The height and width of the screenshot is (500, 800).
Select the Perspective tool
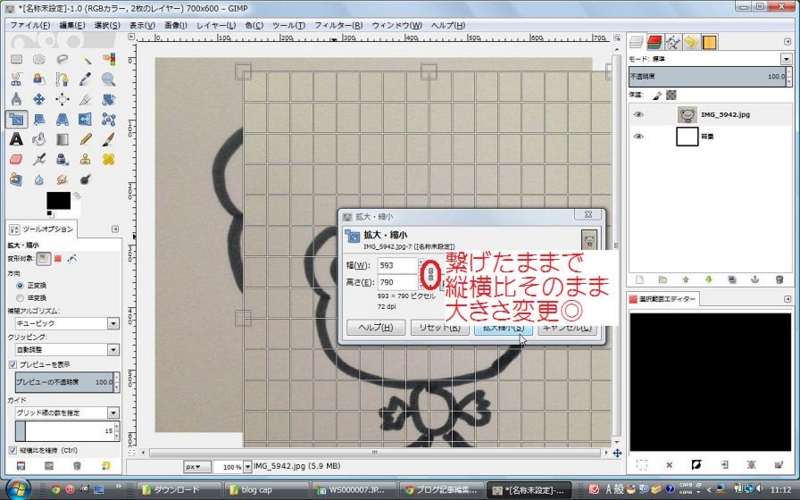click(62, 119)
